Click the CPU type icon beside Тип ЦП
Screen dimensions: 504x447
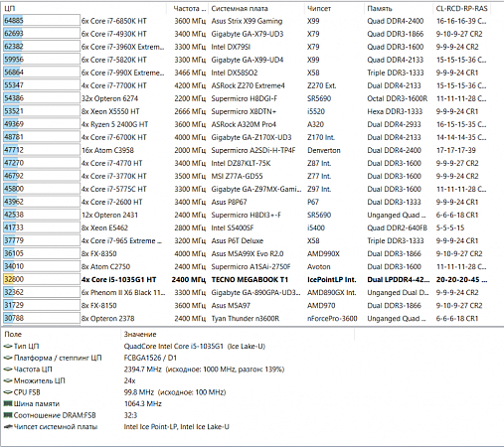8,347
